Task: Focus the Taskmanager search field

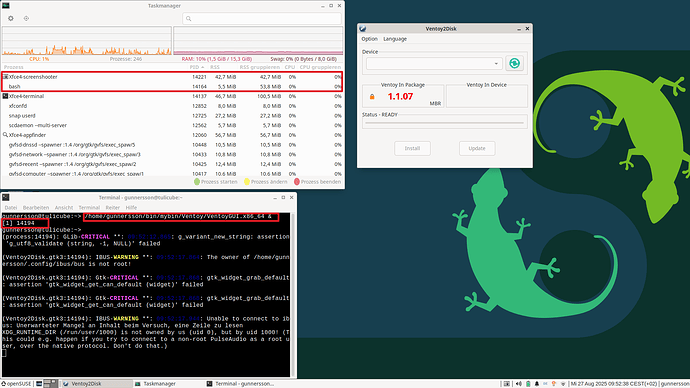Action: [x=262, y=18]
